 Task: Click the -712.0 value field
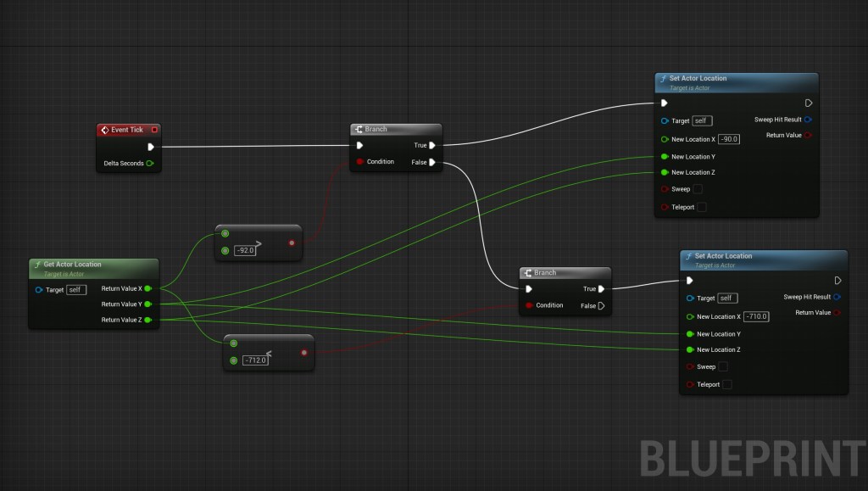(x=255, y=360)
